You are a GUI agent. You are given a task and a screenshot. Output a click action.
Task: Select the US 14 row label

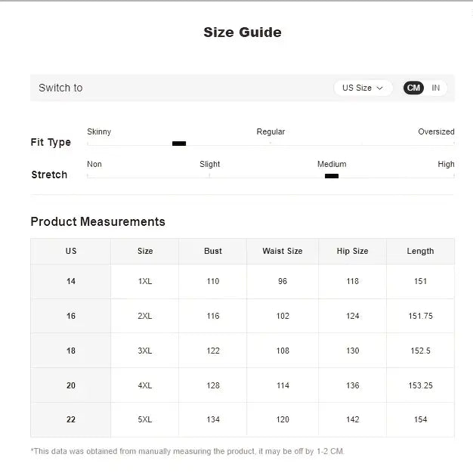click(71, 281)
